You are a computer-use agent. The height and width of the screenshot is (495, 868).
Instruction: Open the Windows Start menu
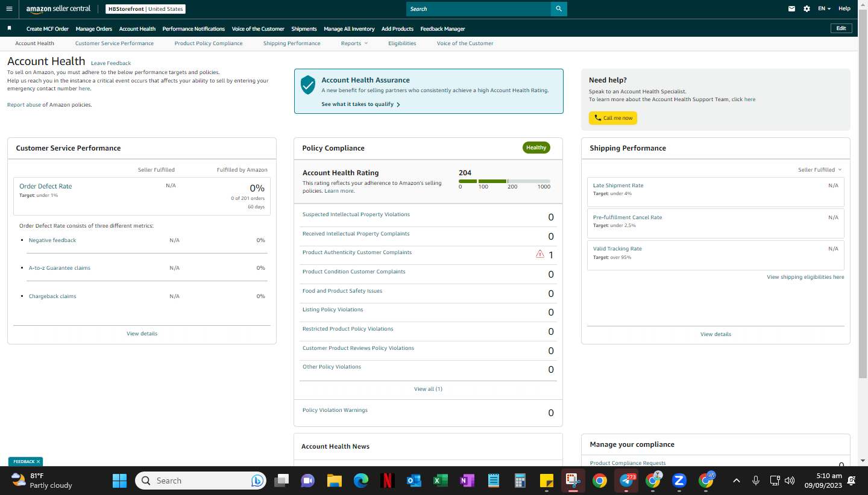pyautogui.click(x=119, y=481)
